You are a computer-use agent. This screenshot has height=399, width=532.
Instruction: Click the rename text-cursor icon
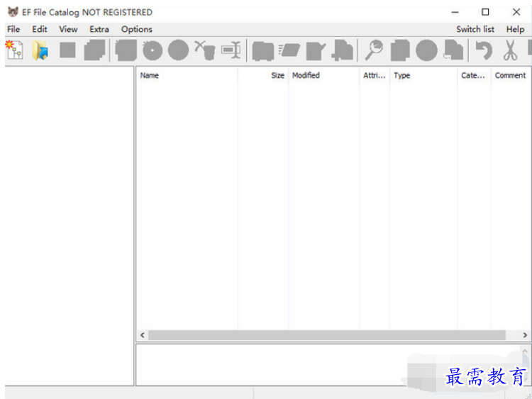[231, 50]
